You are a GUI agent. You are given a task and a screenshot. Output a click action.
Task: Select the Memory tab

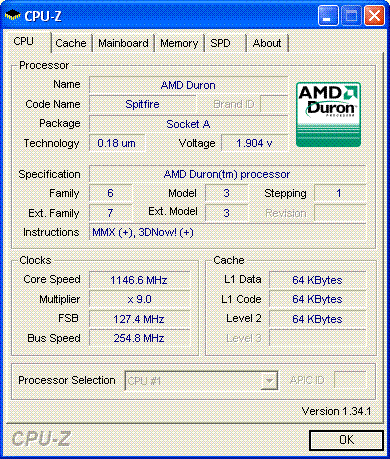[x=179, y=43]
